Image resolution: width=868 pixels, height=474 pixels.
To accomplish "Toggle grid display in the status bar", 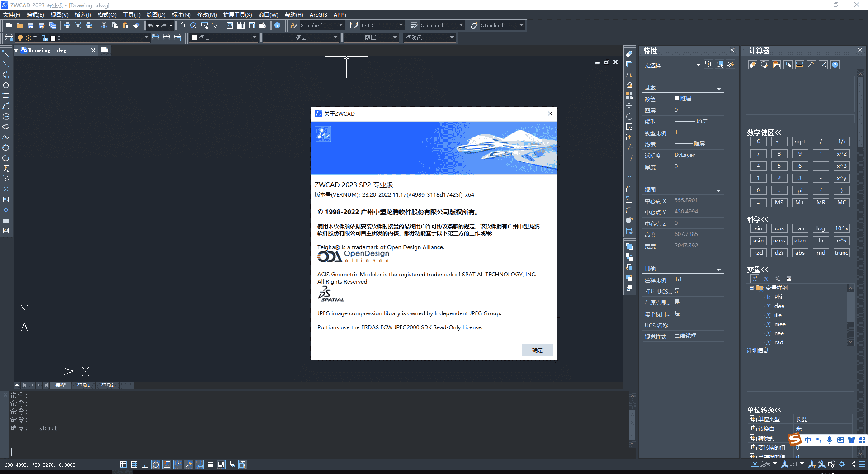I will tap(134, 465).
